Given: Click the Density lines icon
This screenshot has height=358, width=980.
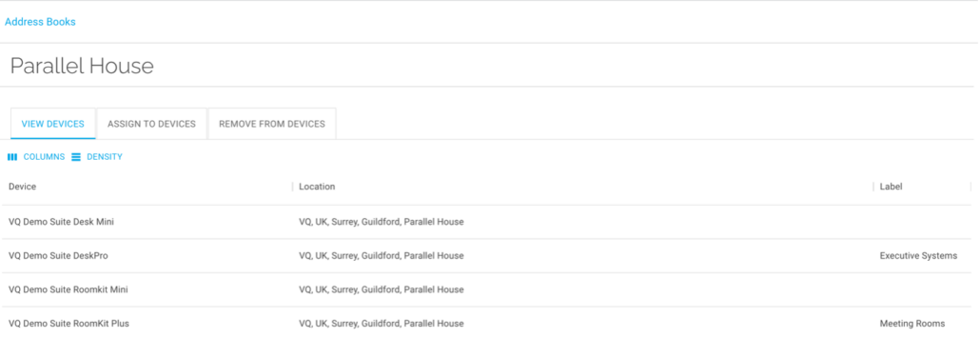Looking at the screenshot, I should (x=76, y=157).
